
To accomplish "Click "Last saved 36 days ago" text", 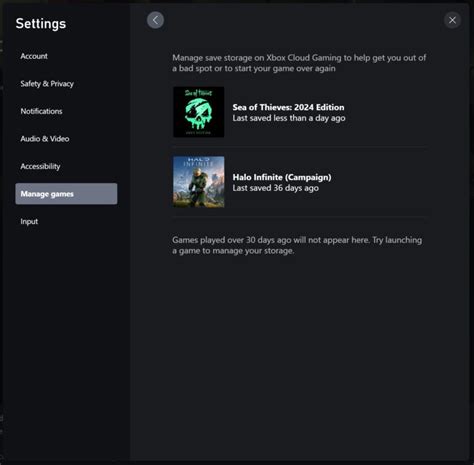I will 275,188.
